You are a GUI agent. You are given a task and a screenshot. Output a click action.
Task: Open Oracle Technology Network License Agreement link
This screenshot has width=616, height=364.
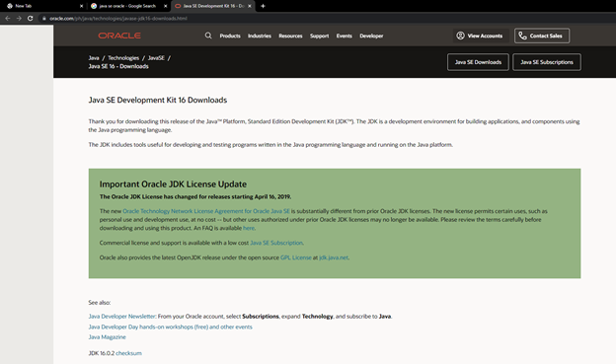206,211
